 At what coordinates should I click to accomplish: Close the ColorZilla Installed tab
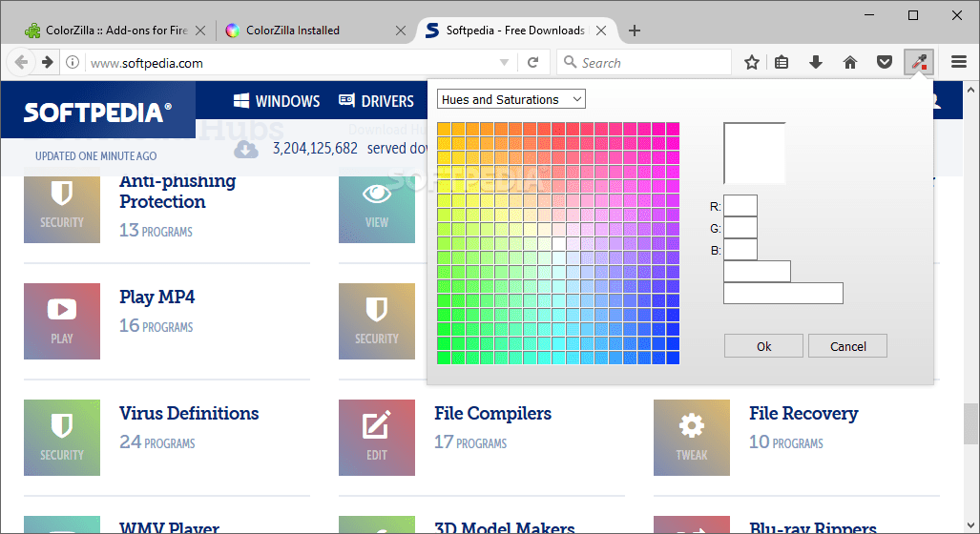pyautogui.click(x=401, y=31)
